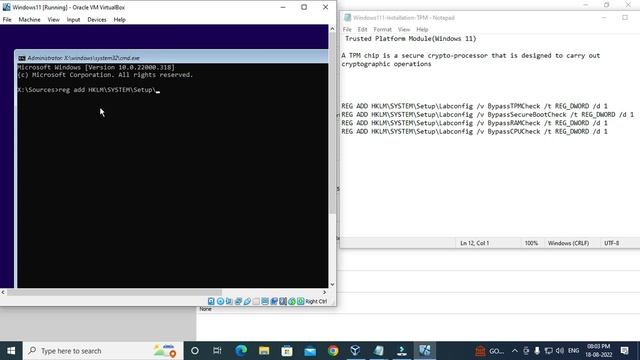Image resolution: width=640 pixels, height=360 pixels.
Task: Click the BypassTPMCheck line in Notepad
Action: tap(474, 106)
